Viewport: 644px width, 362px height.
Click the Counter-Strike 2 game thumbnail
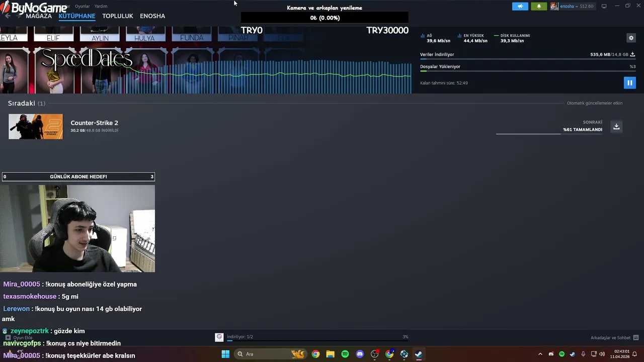(x=36, y=126)
